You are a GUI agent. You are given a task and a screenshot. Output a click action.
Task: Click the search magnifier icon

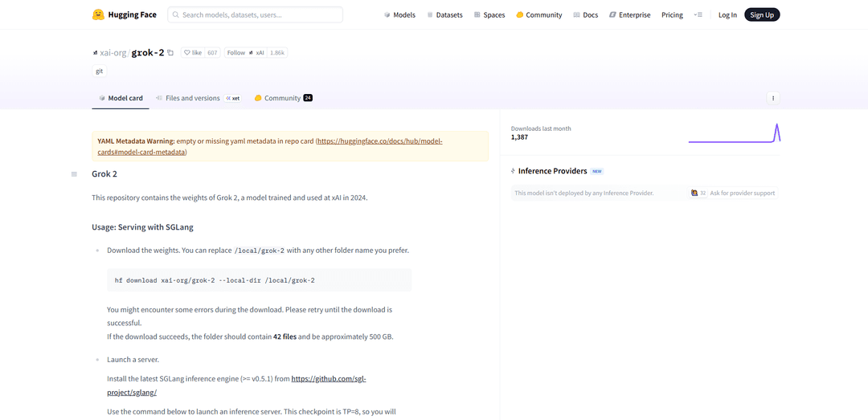(x=176, y=15)
